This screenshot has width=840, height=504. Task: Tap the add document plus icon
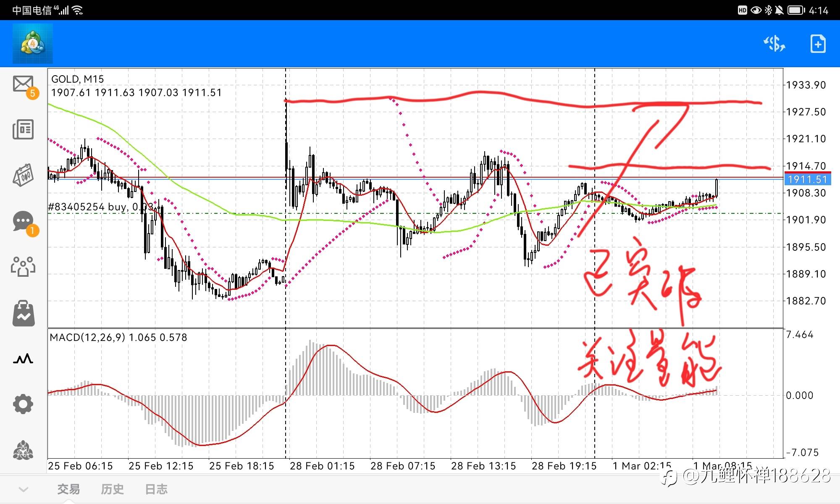[817, 44]
